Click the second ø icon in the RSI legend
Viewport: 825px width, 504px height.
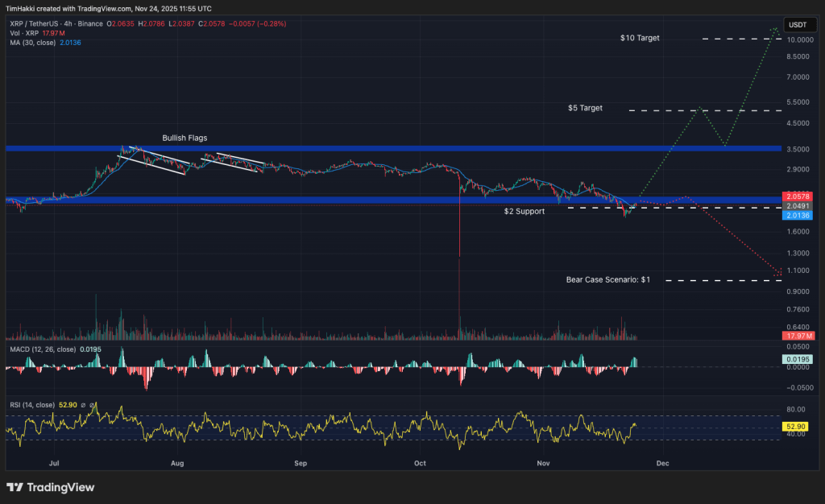click(92, 404)
